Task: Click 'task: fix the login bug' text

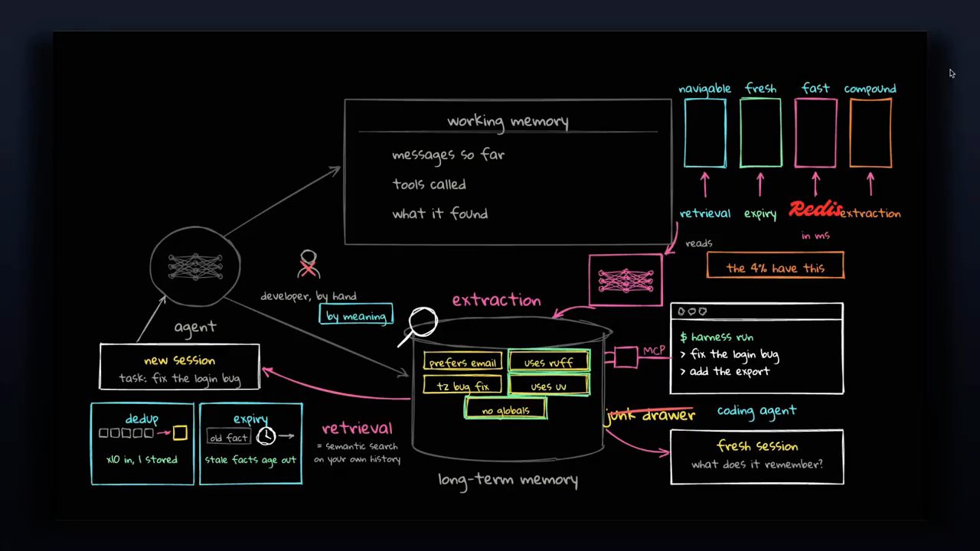Action: pyautogui.click(x=180, y=379)
